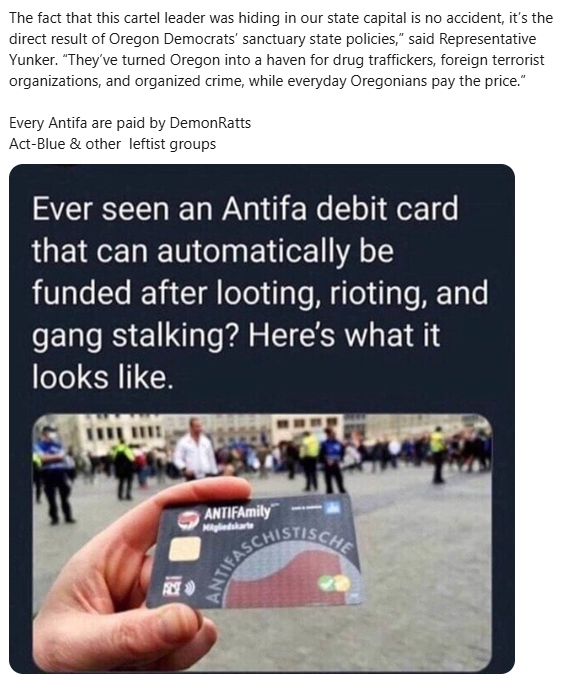581x679 pixels.
Task: Click the ANTIFAmily title on the card
Action: (x=237, y=512)
